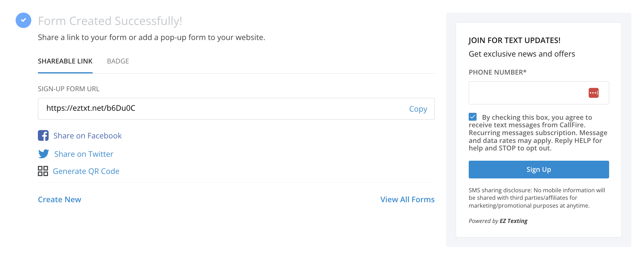
Task: Switch to the BADGE tab
Action: tap(118, 61)
